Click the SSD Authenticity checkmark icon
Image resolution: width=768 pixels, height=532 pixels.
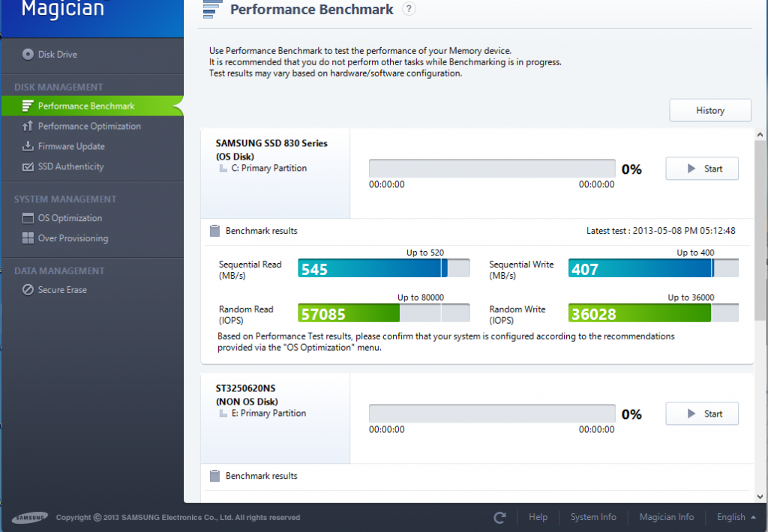pos(28,166)
